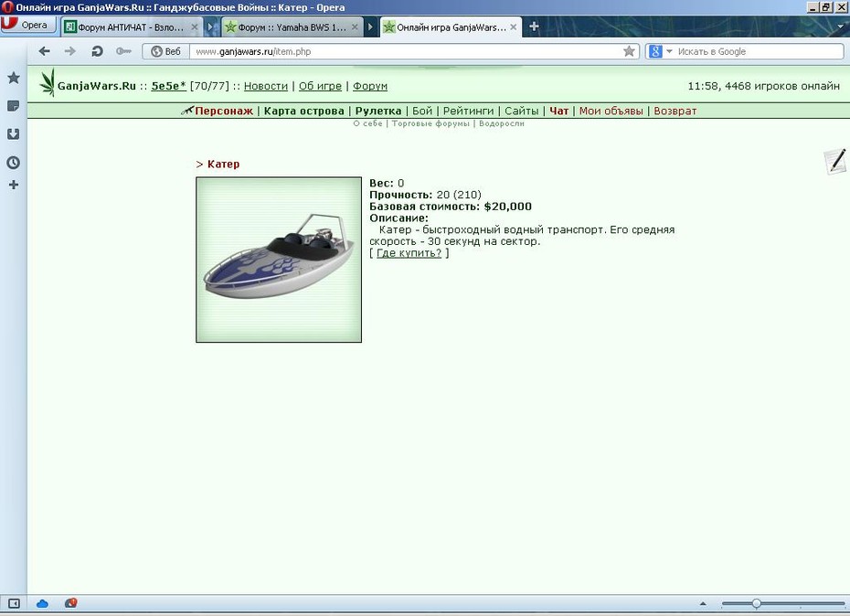Open the 5e5e* player profile link

coord(168,86)
